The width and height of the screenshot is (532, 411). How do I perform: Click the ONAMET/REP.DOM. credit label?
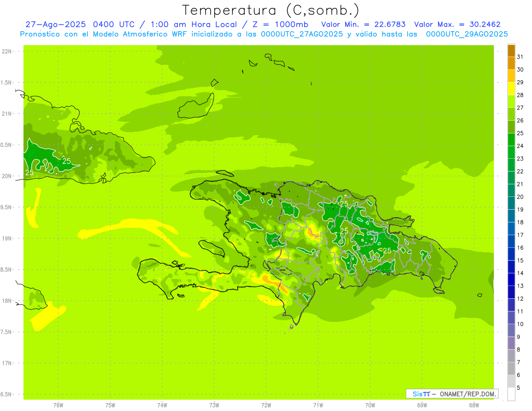pyautogui.click(x=468, y=394)
